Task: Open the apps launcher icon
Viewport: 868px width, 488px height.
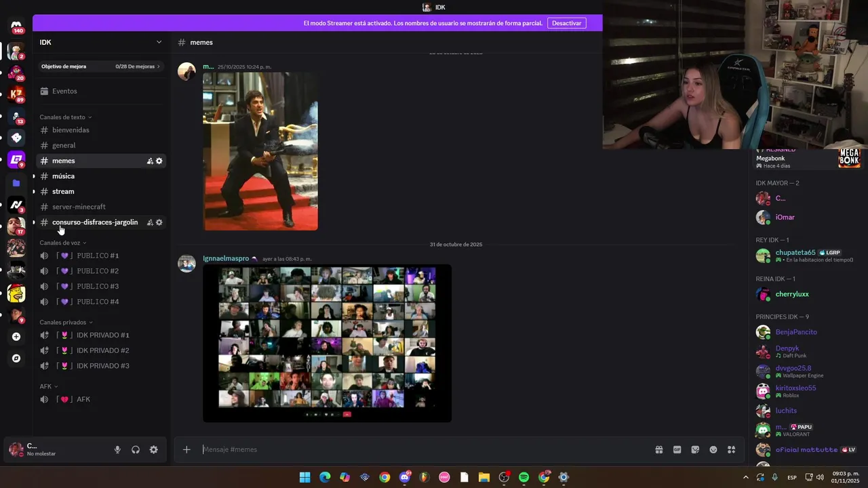Action: coord(731,449)
